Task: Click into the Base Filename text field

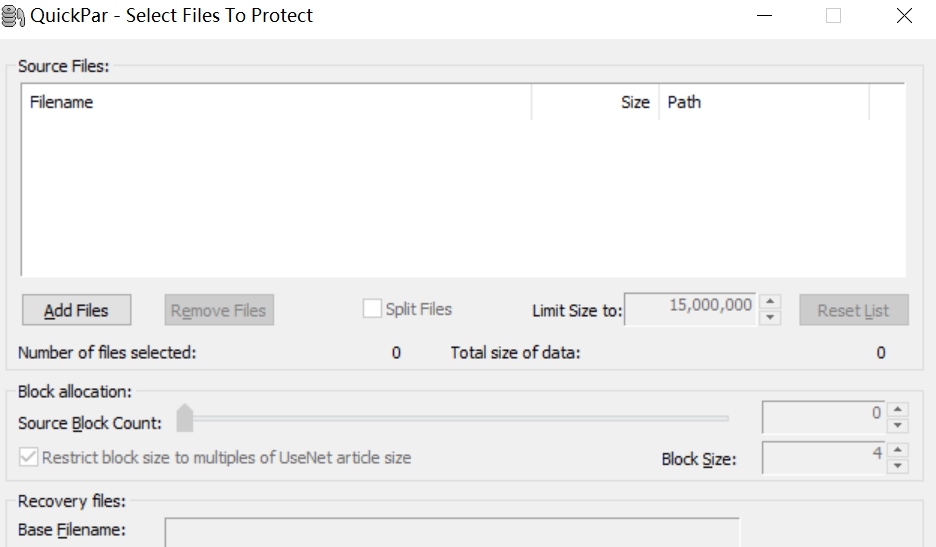Action: coord(452,532)
